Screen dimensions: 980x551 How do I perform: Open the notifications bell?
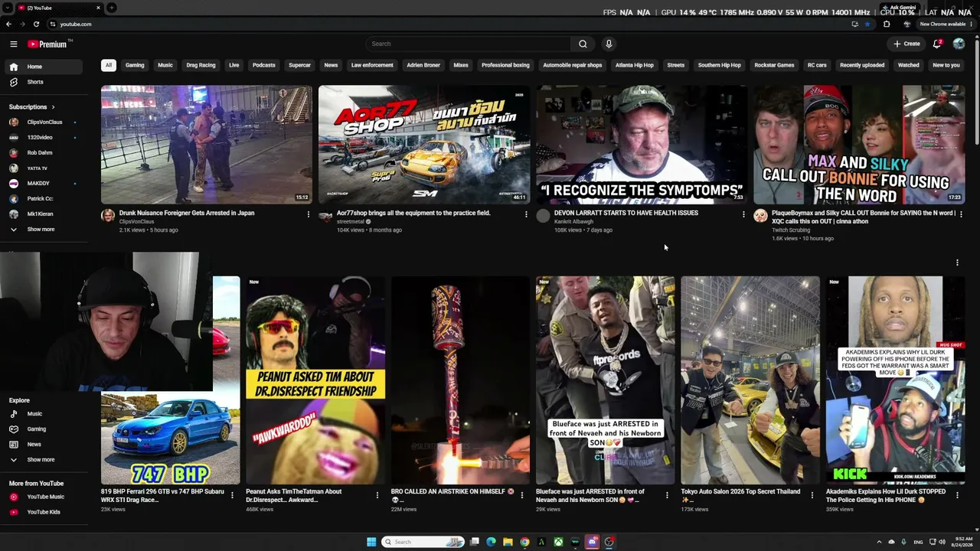tap(937, 44)
